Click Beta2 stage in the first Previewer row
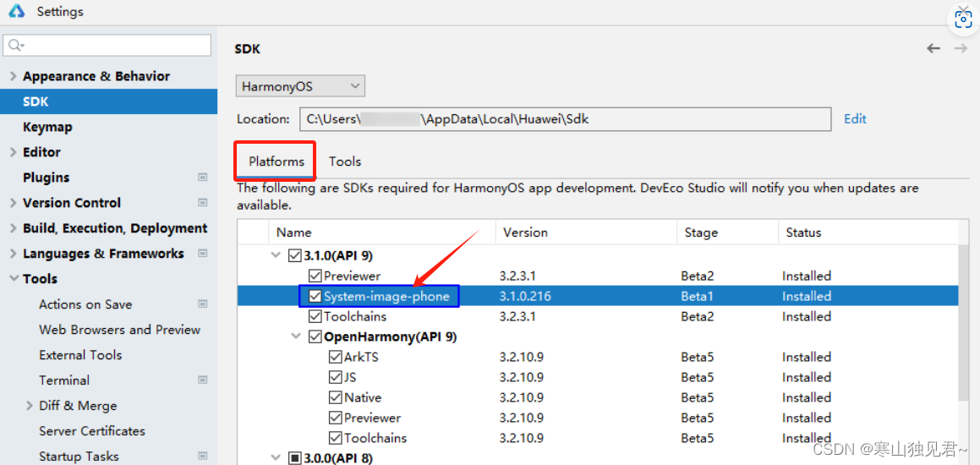This screenshot has width=980, height=465. [698, 276]
